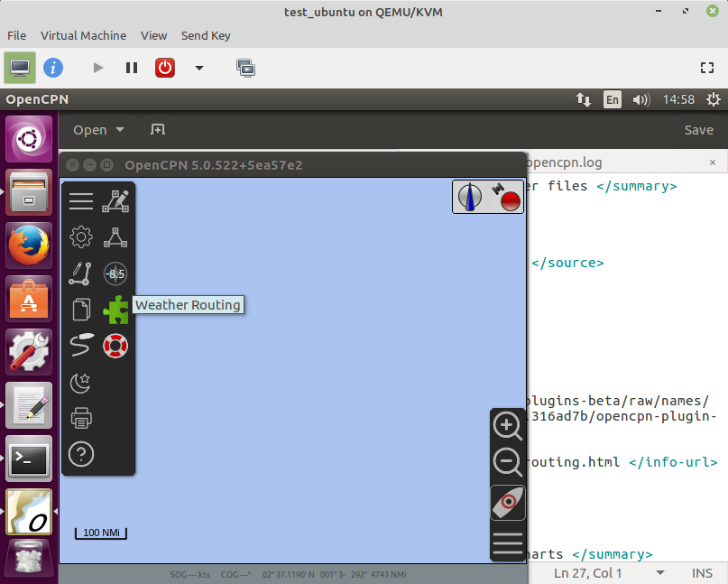Start the virtual machine with the play button

98,68
